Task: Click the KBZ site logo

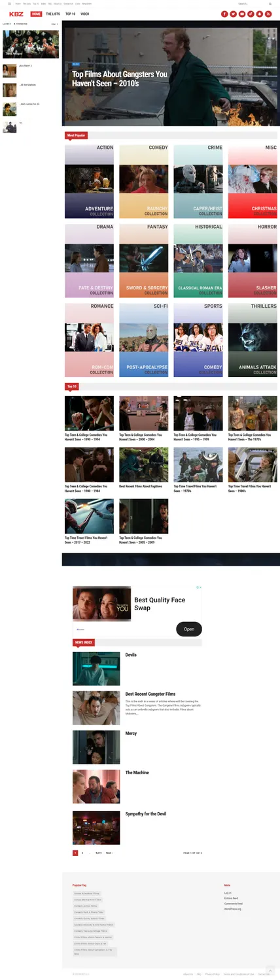Action: [16, 14]
